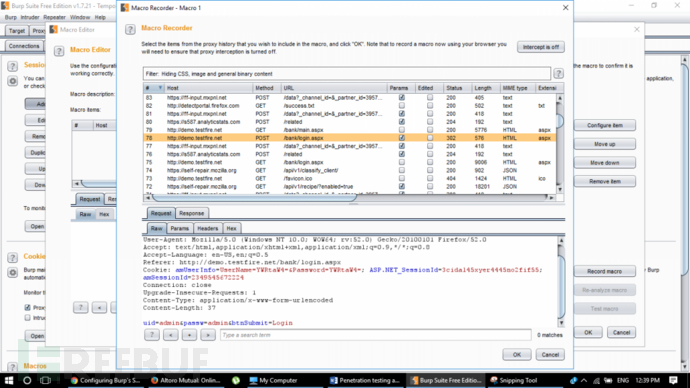Screen dimensions: 690x388
Task: Open Word Penetration testing taskbar item
Action: tap(365, 380)
